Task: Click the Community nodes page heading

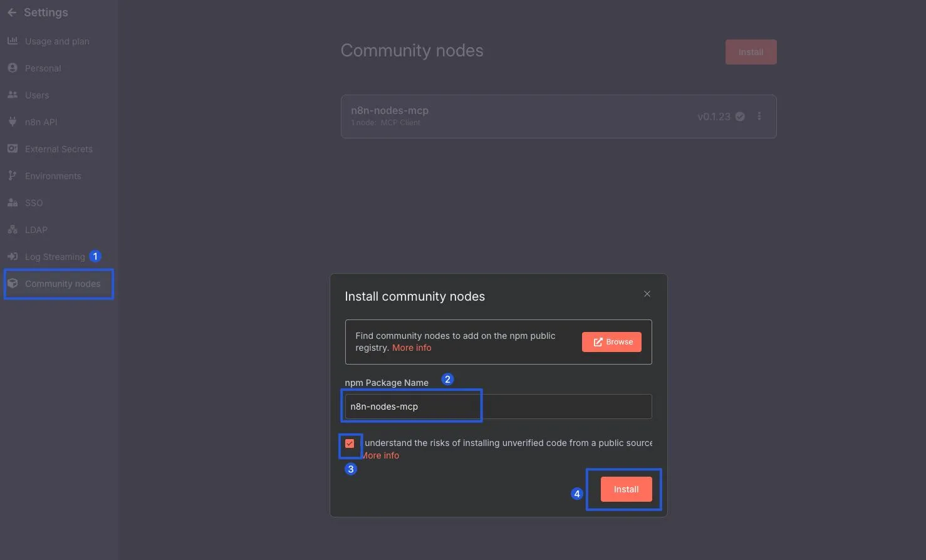Action: (412, 51)
